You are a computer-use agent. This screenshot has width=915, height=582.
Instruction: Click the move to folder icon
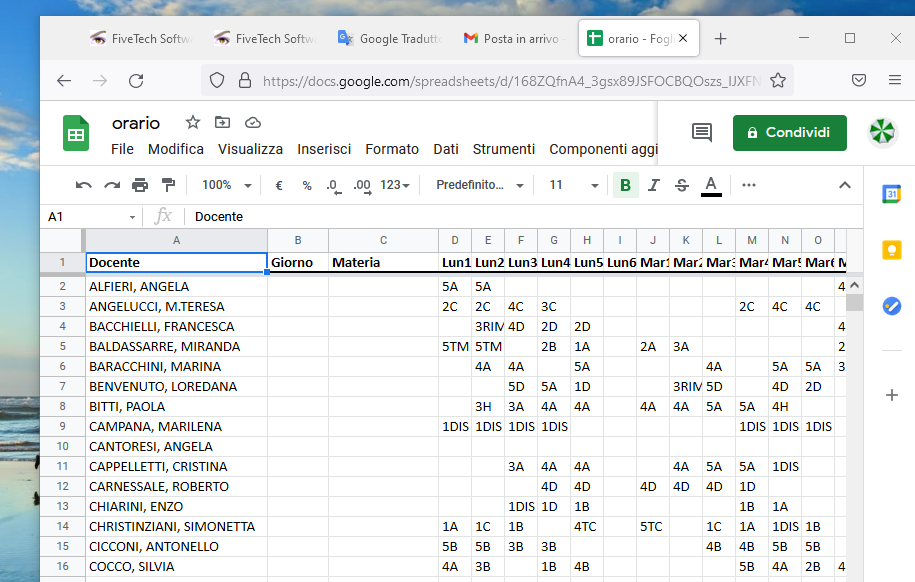[x=222, y=123]
